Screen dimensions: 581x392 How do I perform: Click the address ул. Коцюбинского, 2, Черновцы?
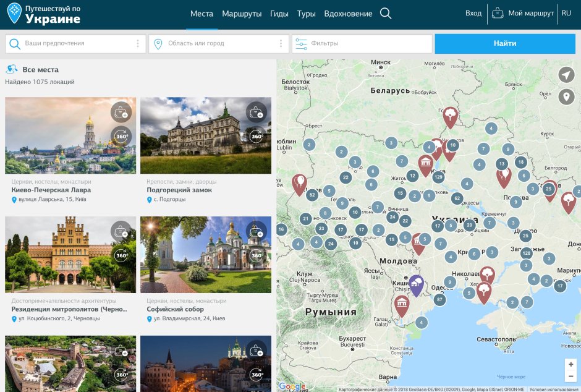tap(59, 318)
